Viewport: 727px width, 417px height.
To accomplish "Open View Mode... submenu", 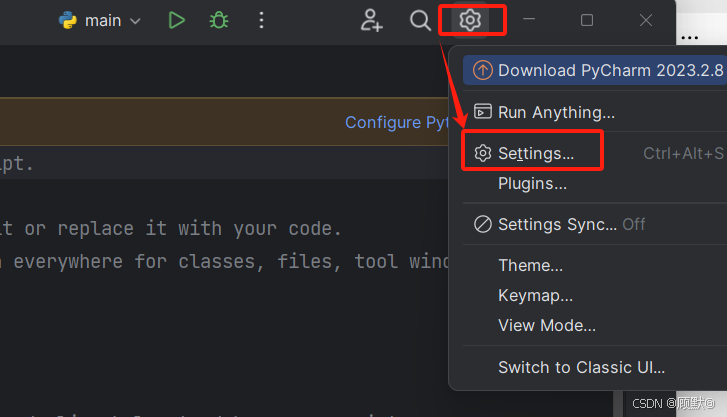I will 546,326.
